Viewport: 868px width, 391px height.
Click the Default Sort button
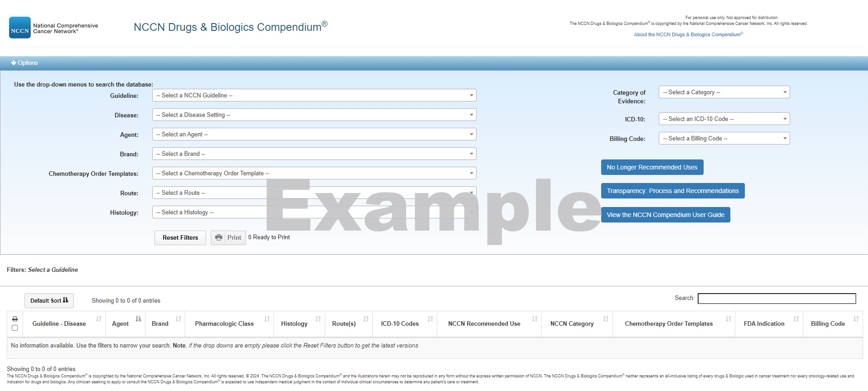pyautogui.click(x=49, y=300)
